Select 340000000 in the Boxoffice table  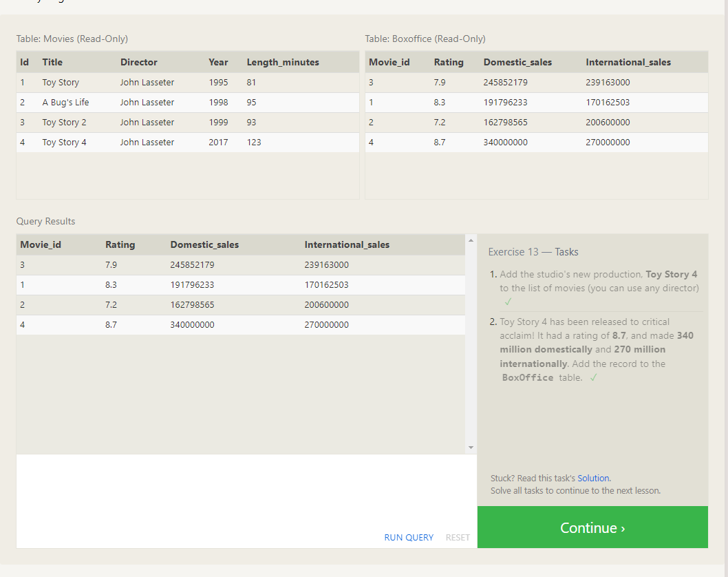tap(506, 142)
